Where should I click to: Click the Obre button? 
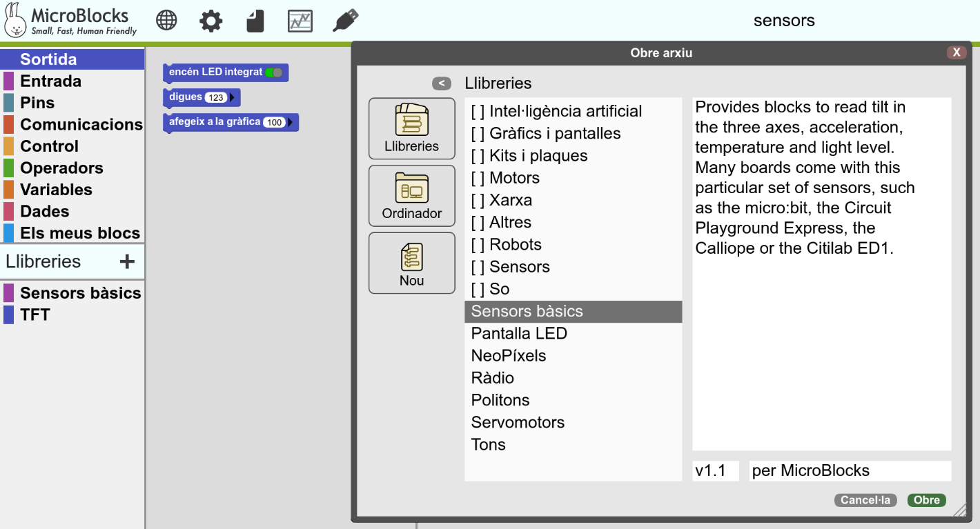[x=927, y=500]
